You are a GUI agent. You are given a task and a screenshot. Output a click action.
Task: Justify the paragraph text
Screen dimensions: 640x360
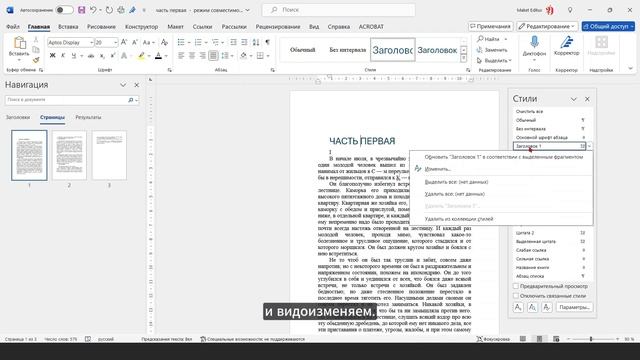[x=213, y=56]
